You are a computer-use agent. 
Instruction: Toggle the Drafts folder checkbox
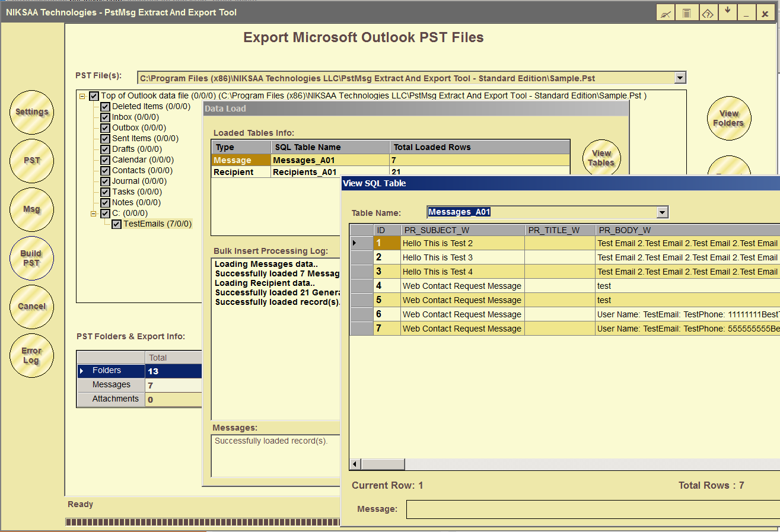tap(105, 149)
